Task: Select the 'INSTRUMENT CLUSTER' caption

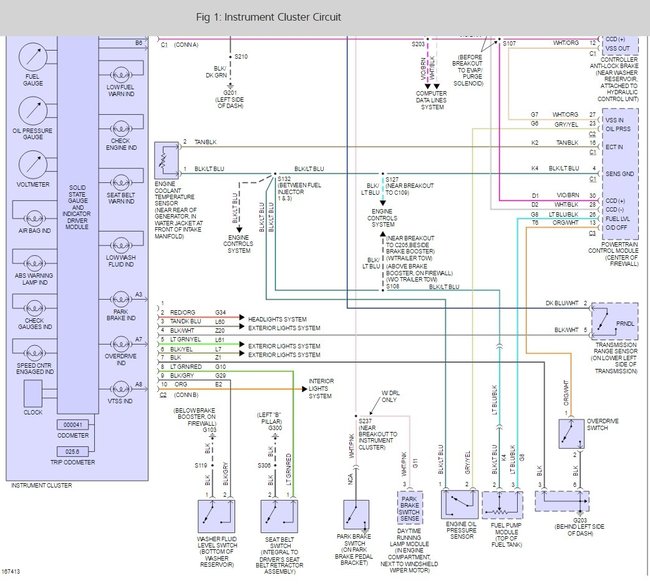Action: coord(41,485)
